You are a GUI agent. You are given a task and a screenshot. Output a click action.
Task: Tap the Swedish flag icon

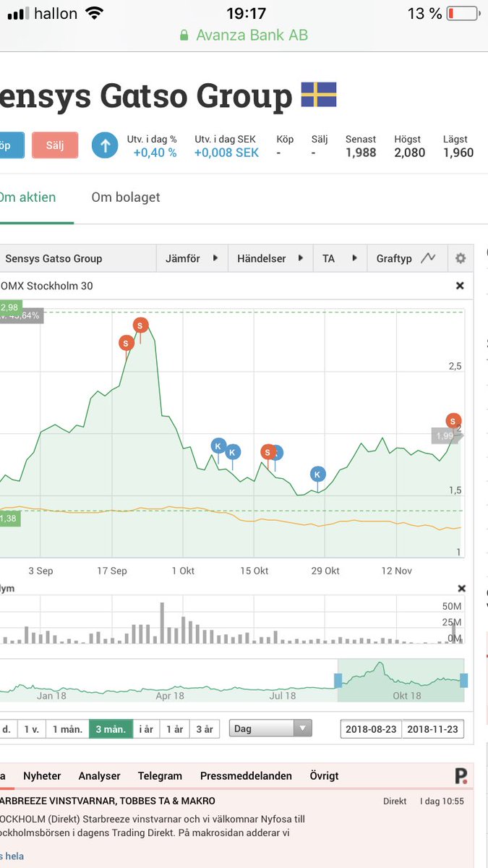(319, 95)
